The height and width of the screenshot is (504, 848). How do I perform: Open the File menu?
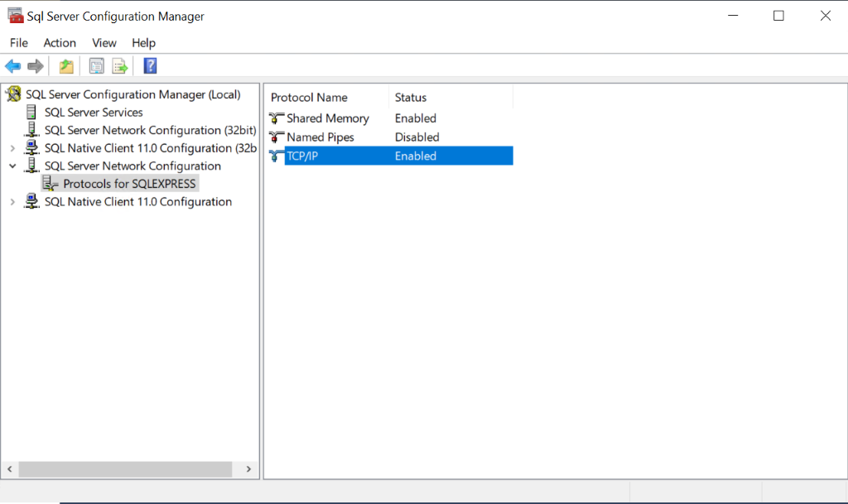click(18, 43)
